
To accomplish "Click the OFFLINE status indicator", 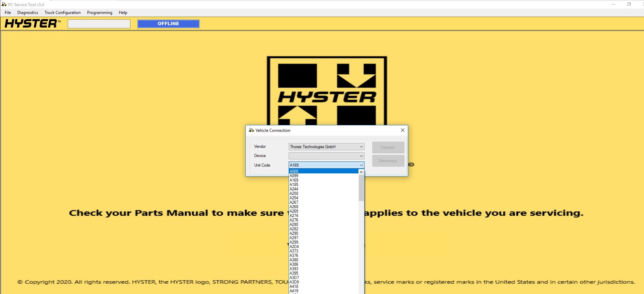I will click(168, 24).
